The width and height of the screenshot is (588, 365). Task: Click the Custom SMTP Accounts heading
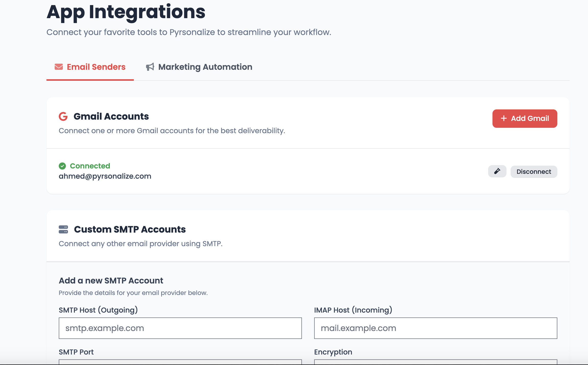[130, 230]
